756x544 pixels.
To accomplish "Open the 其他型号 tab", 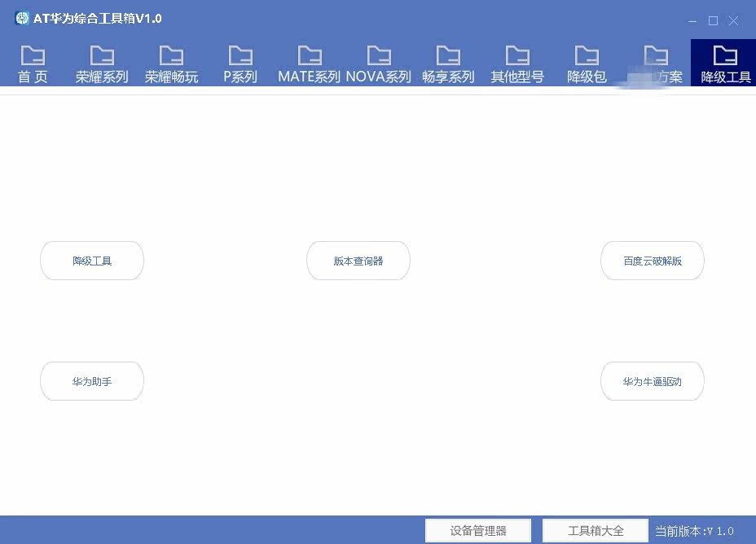I will point(517,64).
